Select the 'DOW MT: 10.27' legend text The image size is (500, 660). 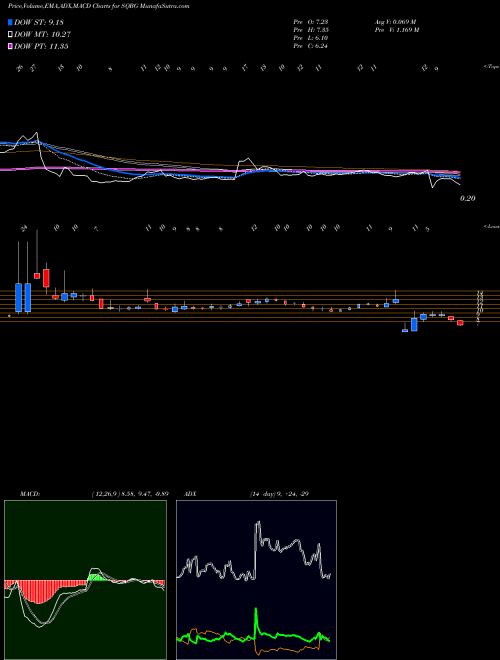[42, 35]
